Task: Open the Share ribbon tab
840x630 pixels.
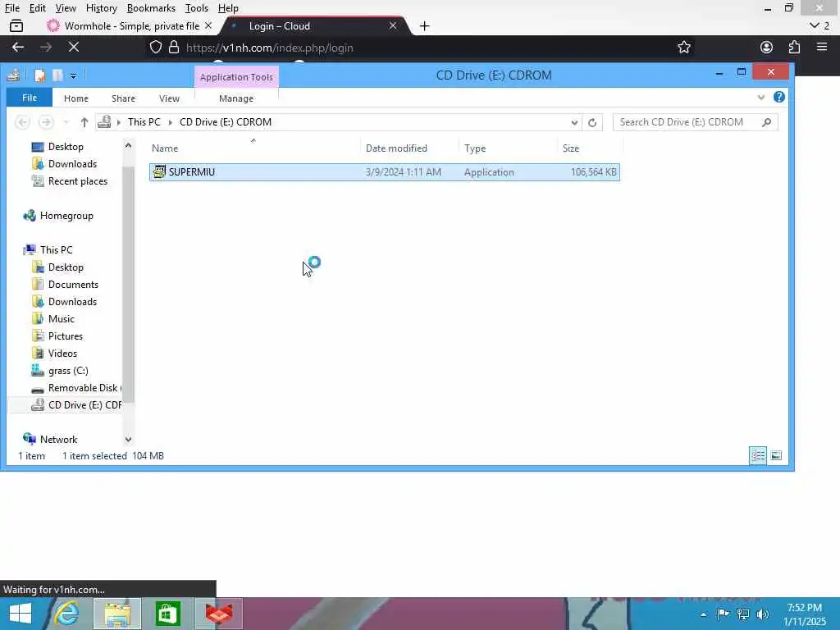Action: [x=123, y=98]
